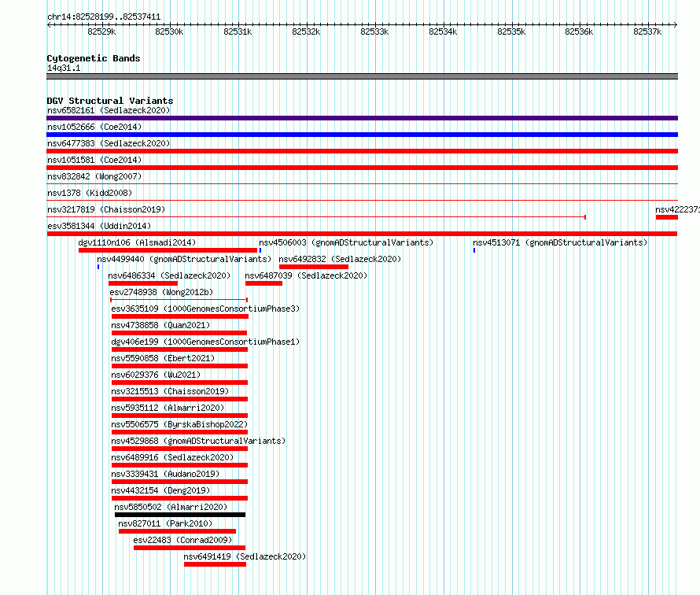Select the nsv6491419 (Sedlazeck2020) variant

click(x=245, y=556)
